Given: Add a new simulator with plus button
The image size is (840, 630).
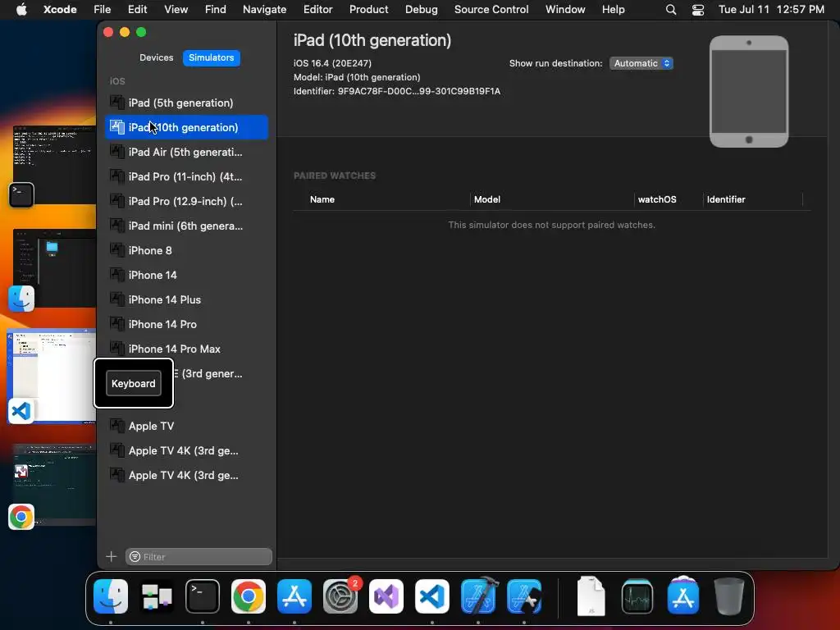Looking at the screenshot, I should click(112, 557).
